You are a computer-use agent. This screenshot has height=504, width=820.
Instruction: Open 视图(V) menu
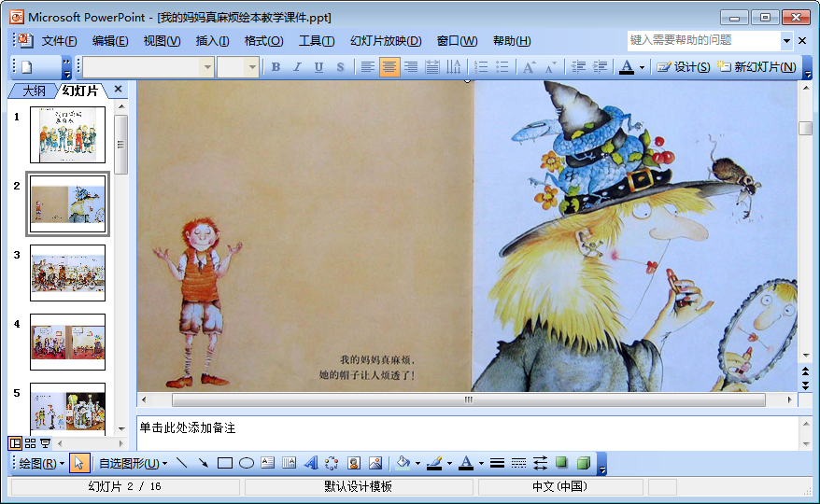[x=163, y=41]
